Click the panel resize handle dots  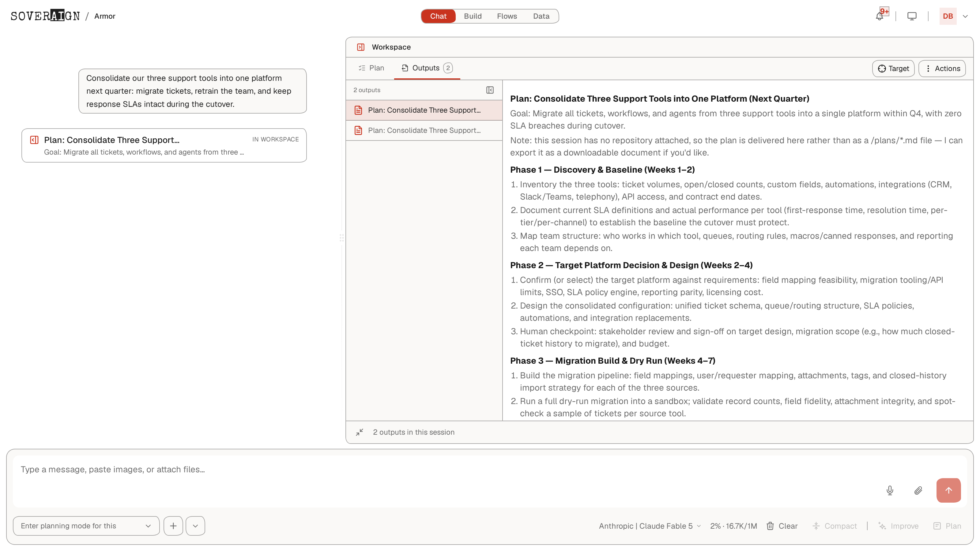(x=342, y=238)
